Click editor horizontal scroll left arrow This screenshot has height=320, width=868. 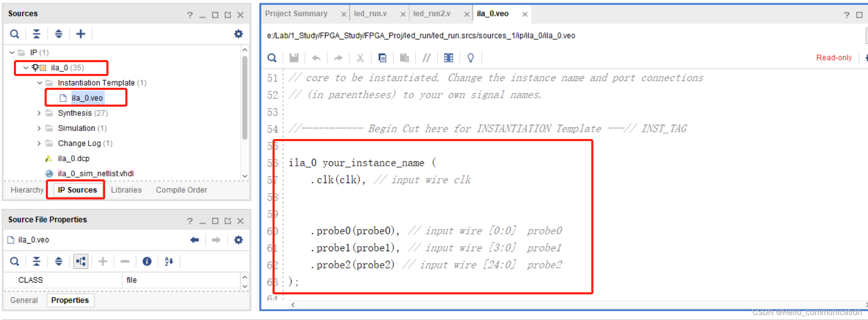[x=293, y=304]
